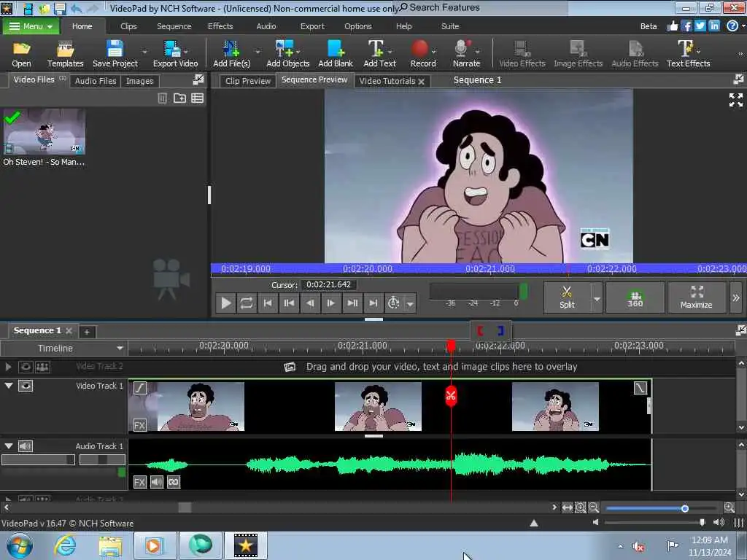This screenshot has width=747, height=560.
Task: Open the Sequence ribbon tab
Action: coord(174,26)
